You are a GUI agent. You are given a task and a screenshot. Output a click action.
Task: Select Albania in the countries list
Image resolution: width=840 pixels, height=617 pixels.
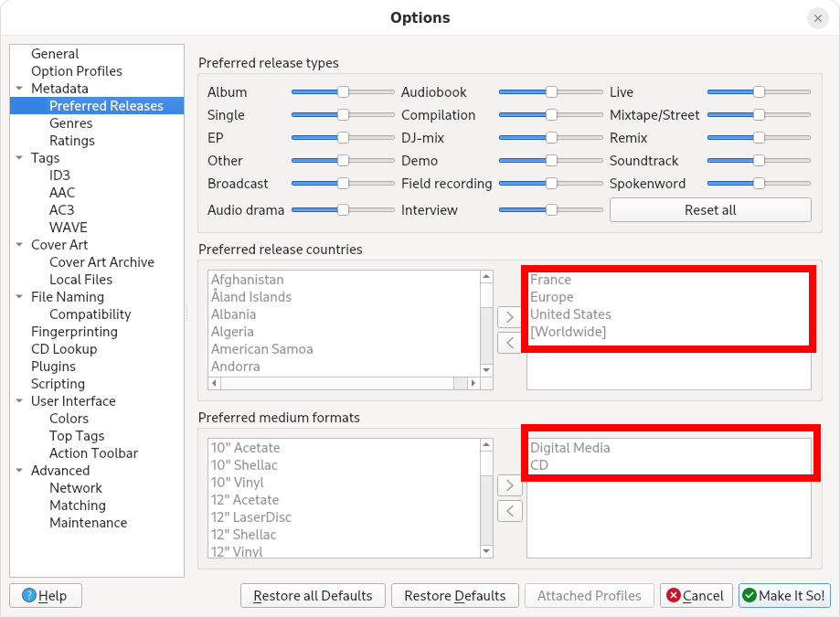pos(232,314)
